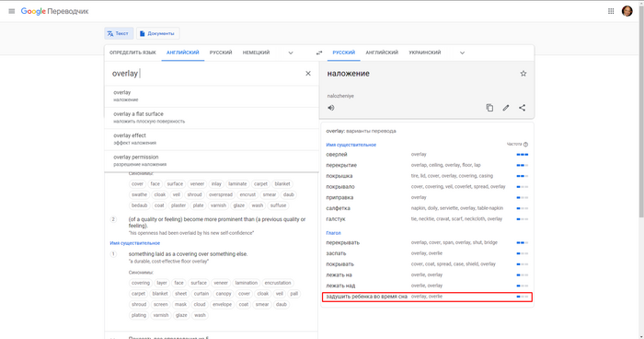Viewport: 644px width, 339px height.
Task: Choose the 'overlay effect' suggestion
Action: [212, 139]
